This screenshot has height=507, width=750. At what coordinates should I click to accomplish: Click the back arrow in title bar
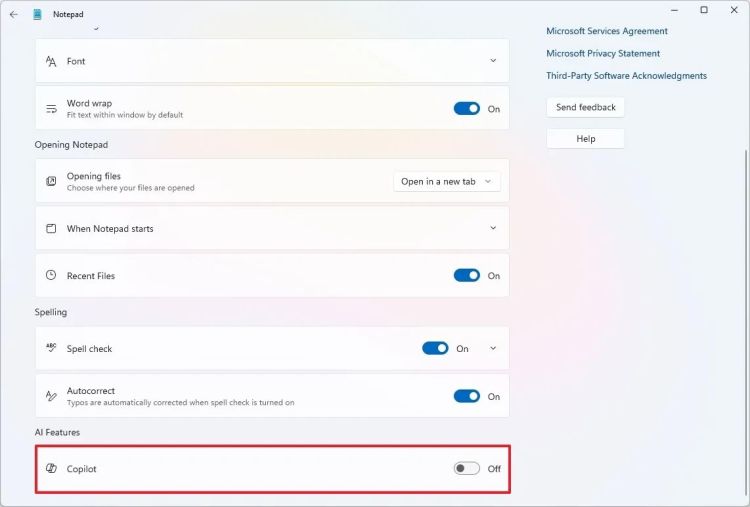[13, 14]
